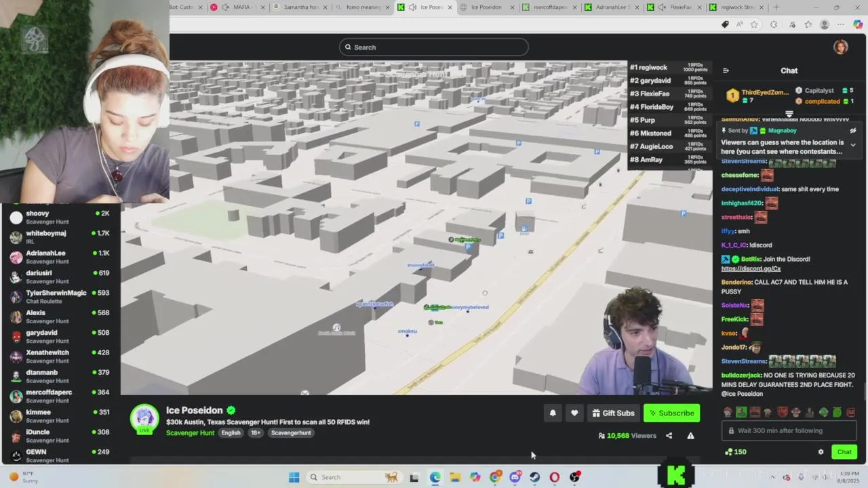Open AdrianahLee channel in sidebar
The width and height of the screenshot is (868, 488).
pyautogui.click(x=60, y=257)
